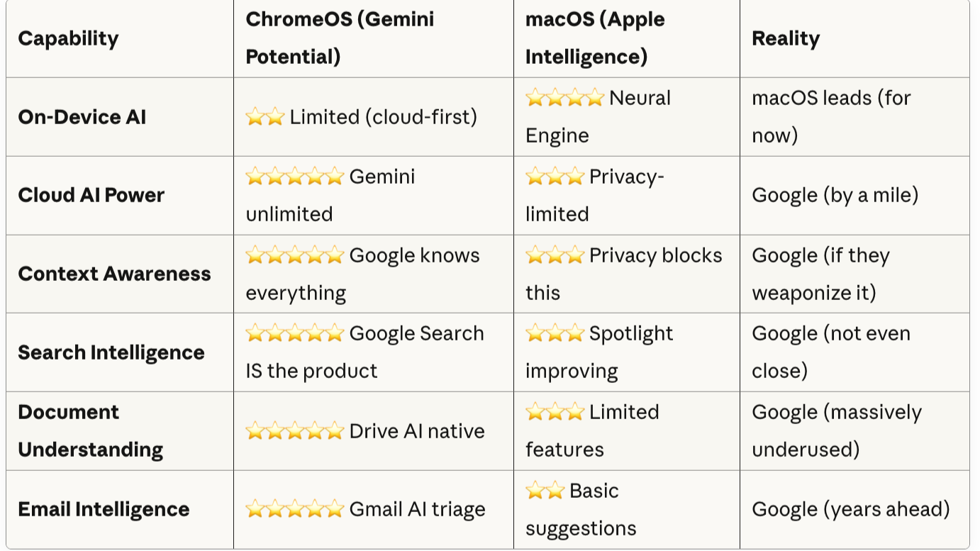980x551 pixels.
Task: Click the two stars beside Basic suggestions
Action: click(545, 491)
